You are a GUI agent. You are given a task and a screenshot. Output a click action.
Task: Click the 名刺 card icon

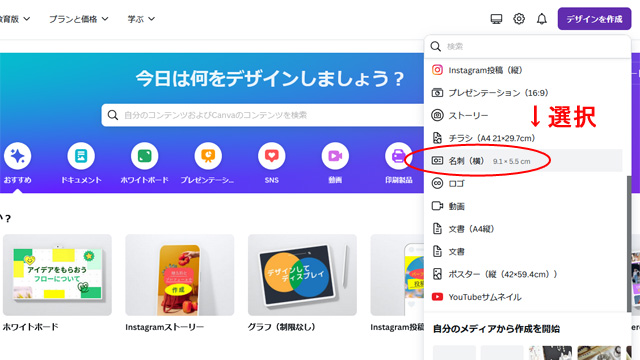tap(437, 160)
